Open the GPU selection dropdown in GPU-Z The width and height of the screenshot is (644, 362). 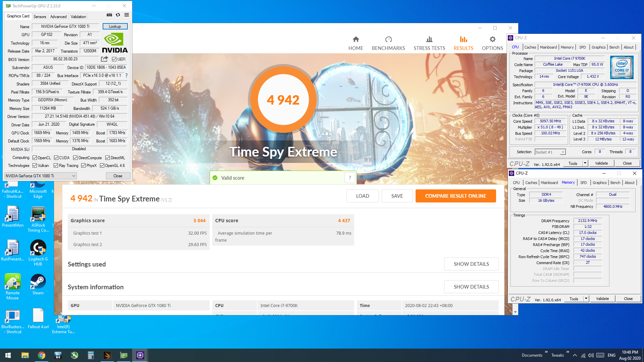41,176
